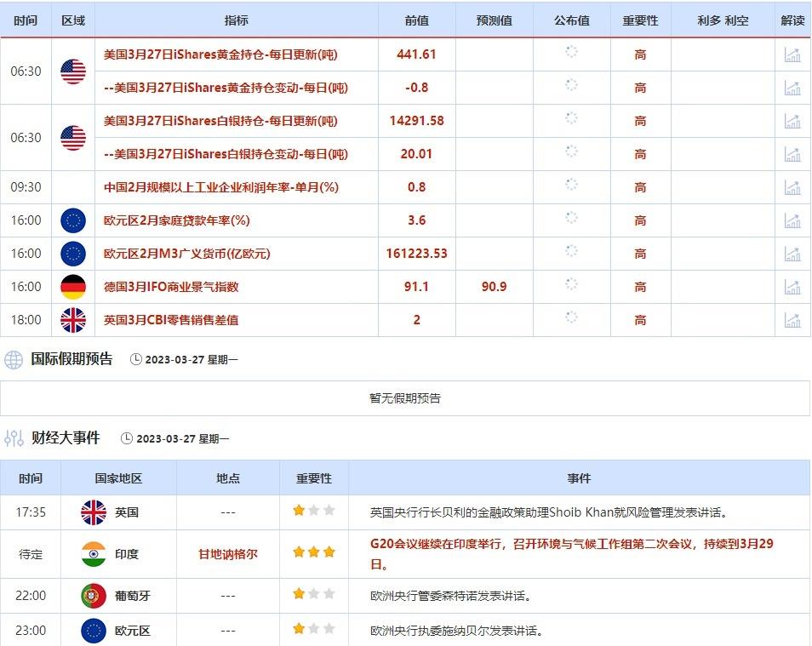Click 利多 利空 column header
This screenshot has height=646, width=812.
coord(723,20)
